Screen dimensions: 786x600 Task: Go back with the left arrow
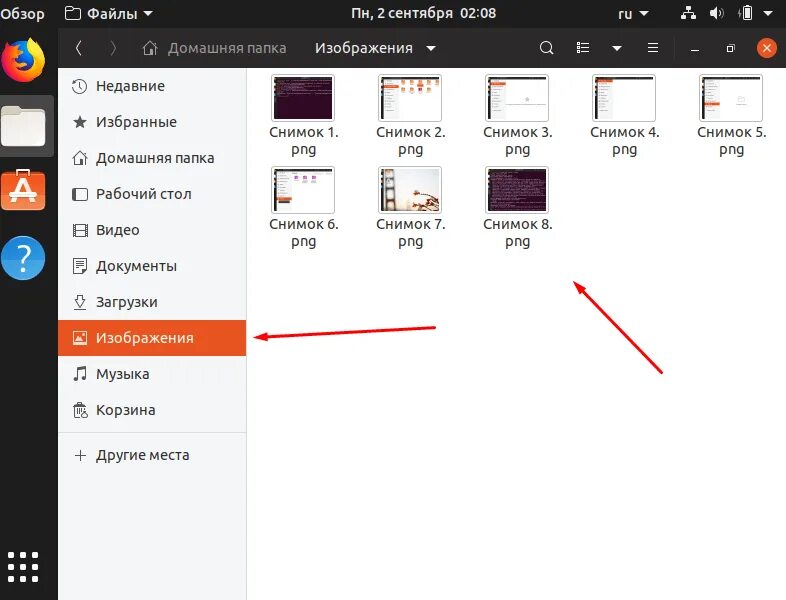coord(79,48)
